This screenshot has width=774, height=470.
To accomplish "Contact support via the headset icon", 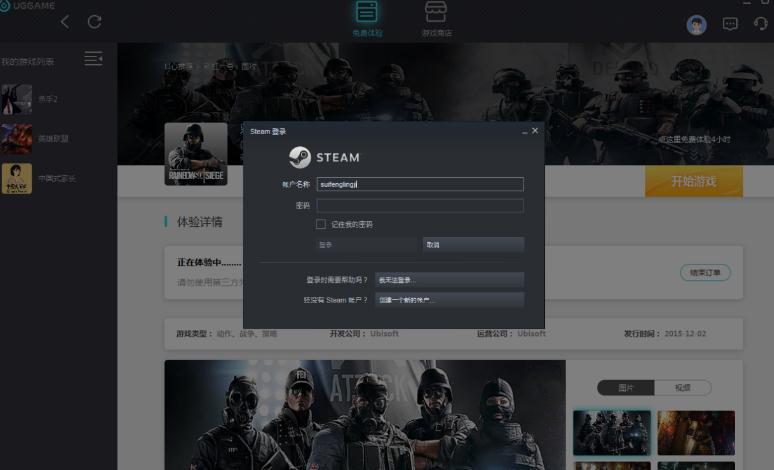I will 760,24.
